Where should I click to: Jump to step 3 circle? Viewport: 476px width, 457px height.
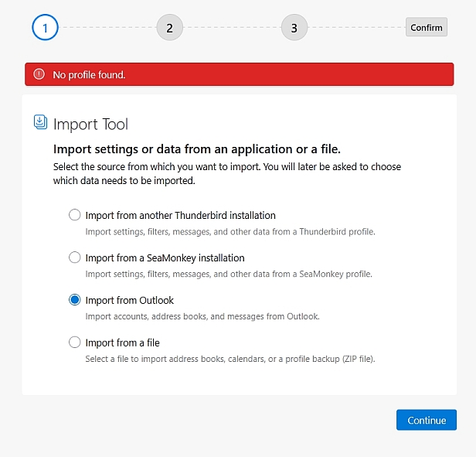click(294, 28)
